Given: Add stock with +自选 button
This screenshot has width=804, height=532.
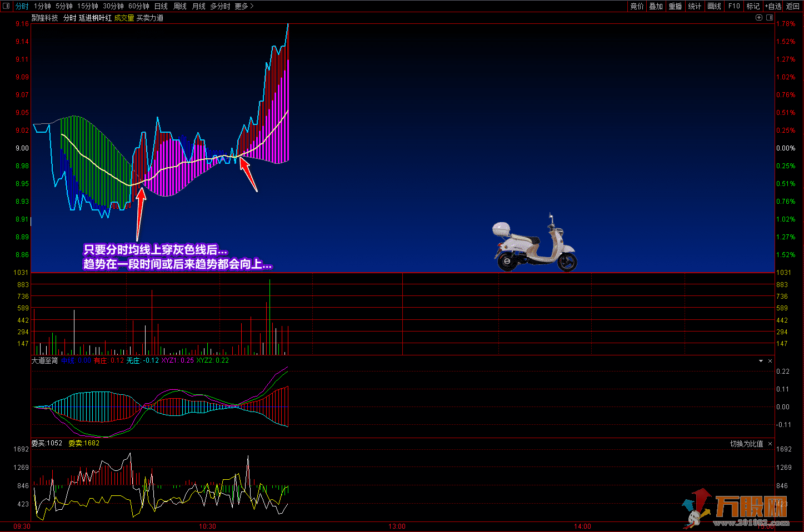Looking at the screenshot, I should coord(773,6).
